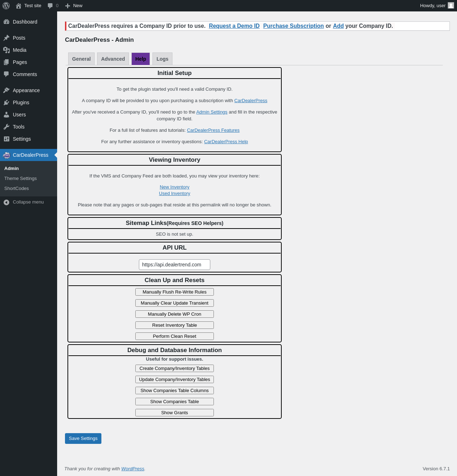This screenshot has height=476, width=457.
Task: Open the Settings menu label
Action: [22, 139]
